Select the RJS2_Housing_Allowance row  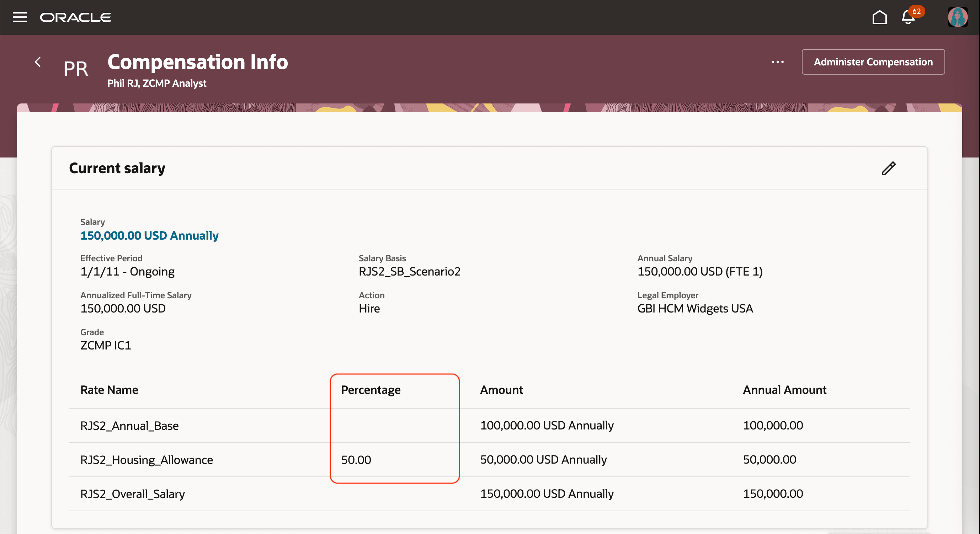(x=147, y=460)
